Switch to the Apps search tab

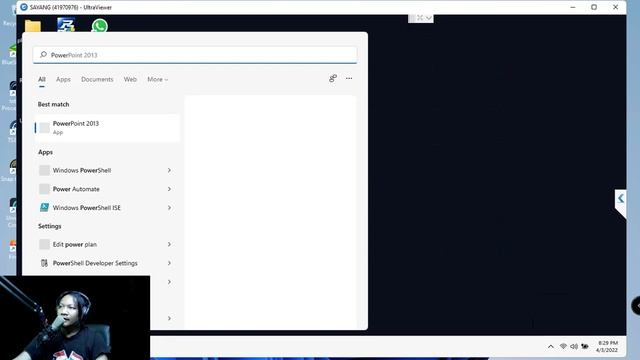pos(63,79)
